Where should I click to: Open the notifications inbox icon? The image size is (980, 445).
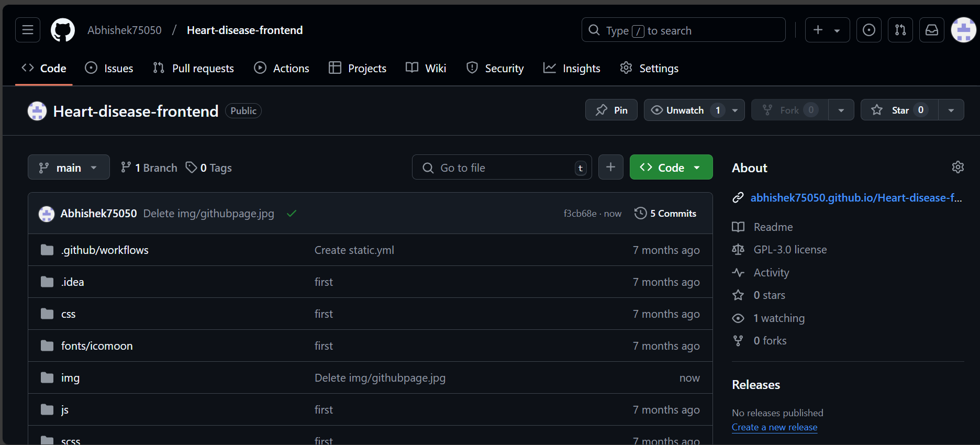(931, 30)
